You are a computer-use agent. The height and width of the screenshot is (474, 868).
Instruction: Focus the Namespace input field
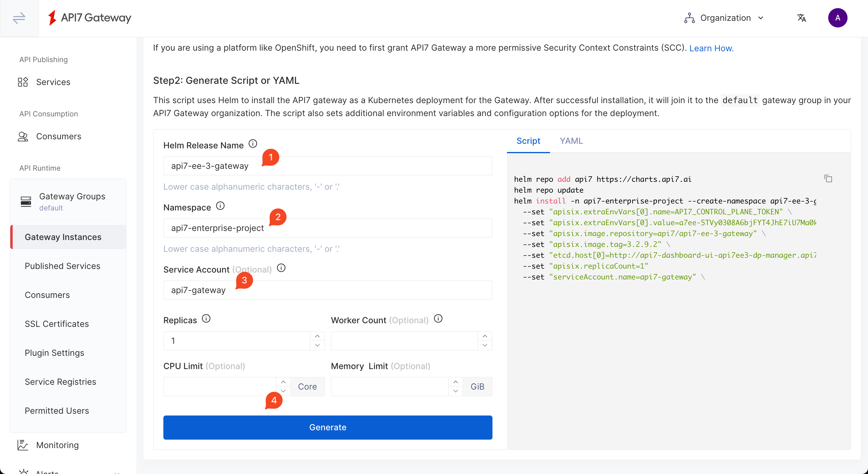pyautogui.click(x=328, y=228)
